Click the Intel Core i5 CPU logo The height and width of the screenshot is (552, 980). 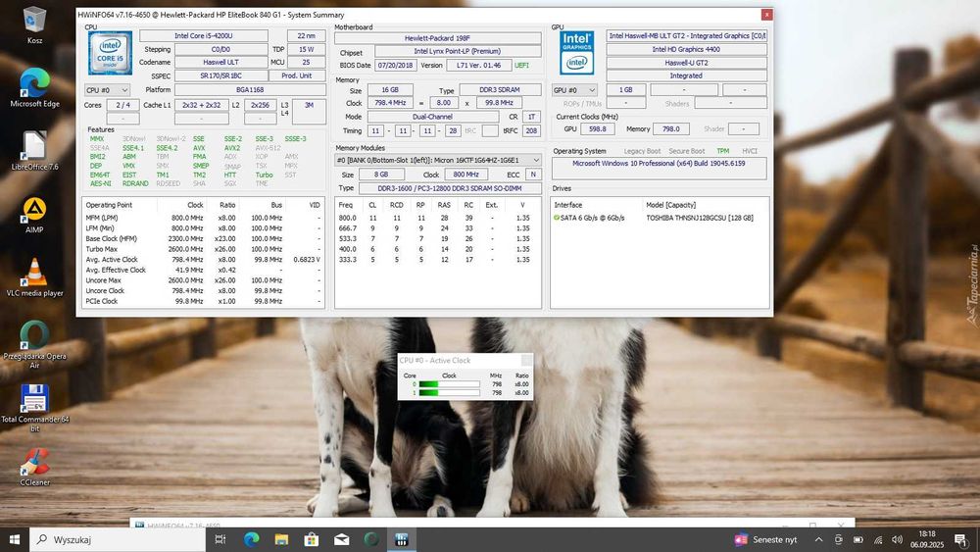point(110,53)
